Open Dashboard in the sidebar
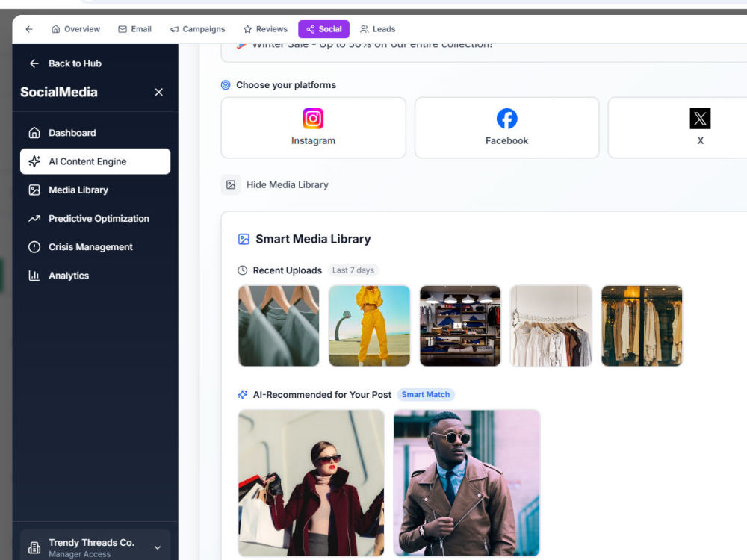The width and height of the screenshot is (747, 560). point(96,133)
